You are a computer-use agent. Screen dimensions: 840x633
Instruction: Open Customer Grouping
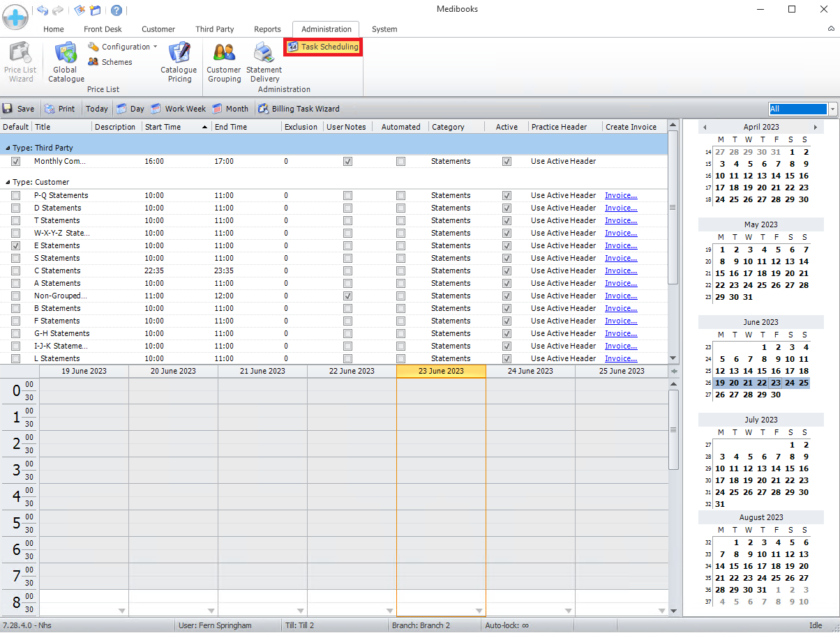[x=224, y=54]
